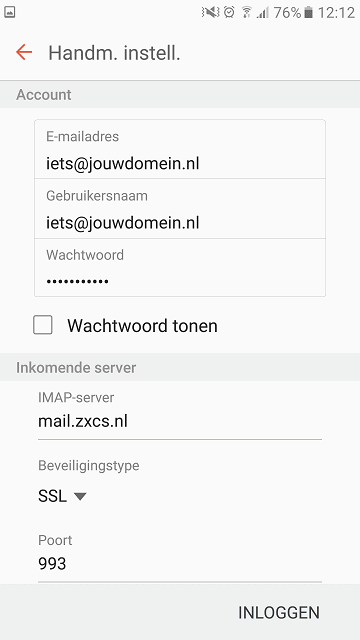Viewport: 360px width, 640px height.
Task: Tap the arrow next to SSL
Action: (x=80, y=496)
